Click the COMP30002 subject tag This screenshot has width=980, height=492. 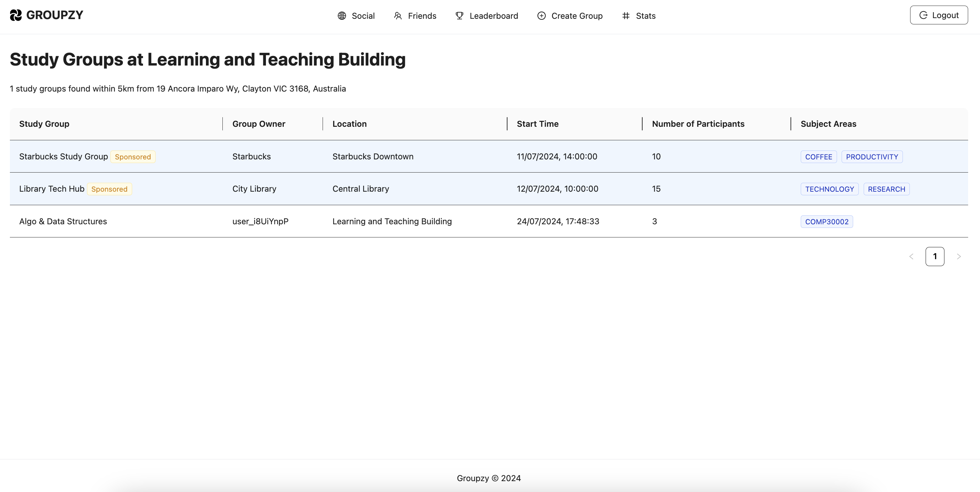pos(826,222)
